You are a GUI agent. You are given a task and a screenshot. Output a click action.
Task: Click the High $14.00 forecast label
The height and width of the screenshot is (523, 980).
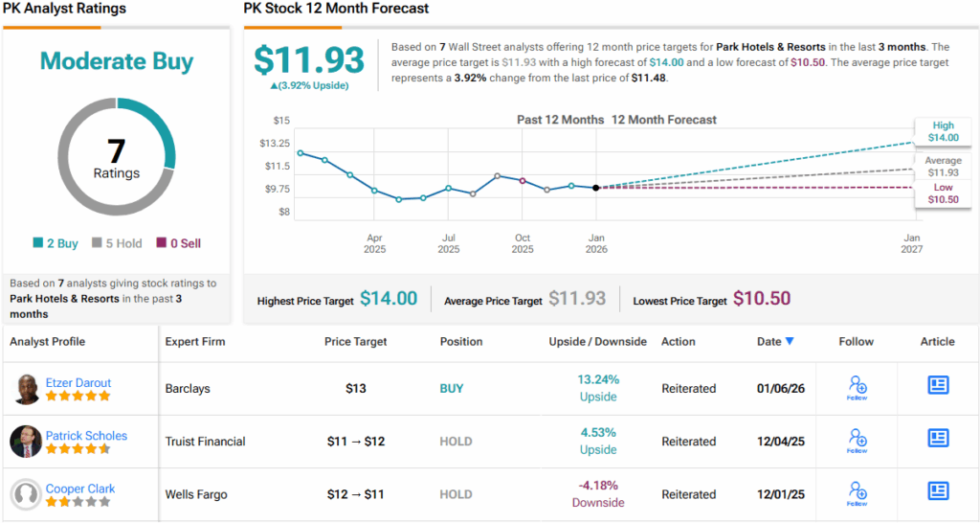(x=943, y=132)
